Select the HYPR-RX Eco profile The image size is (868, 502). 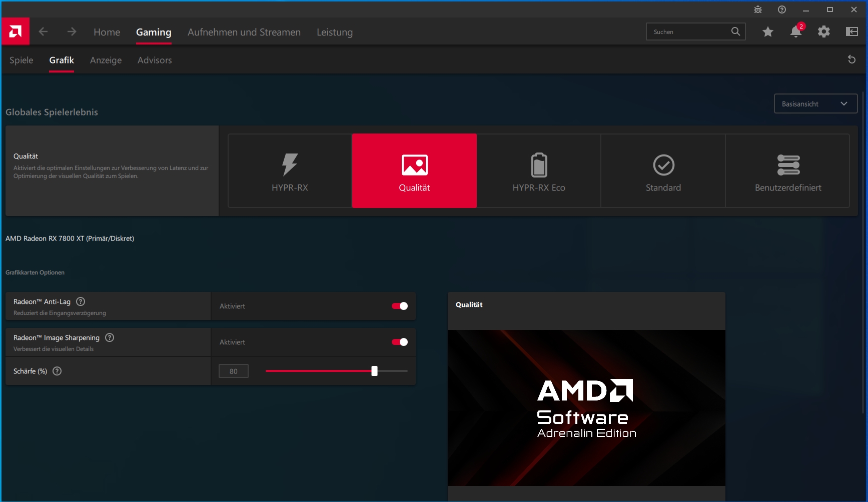(x=539, y=170)
